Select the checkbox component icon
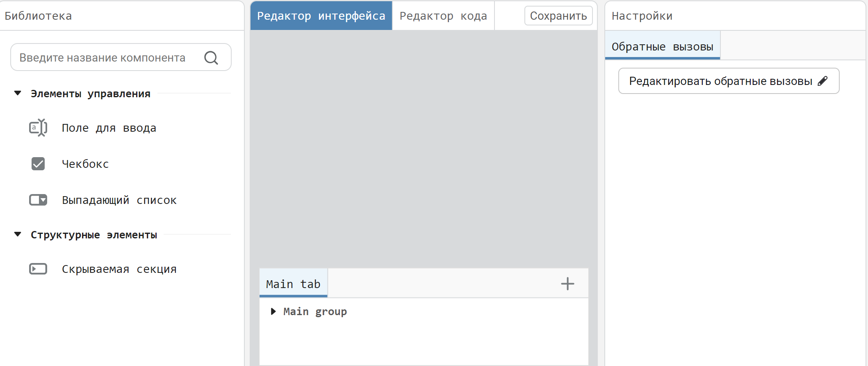 pos(38,164)
